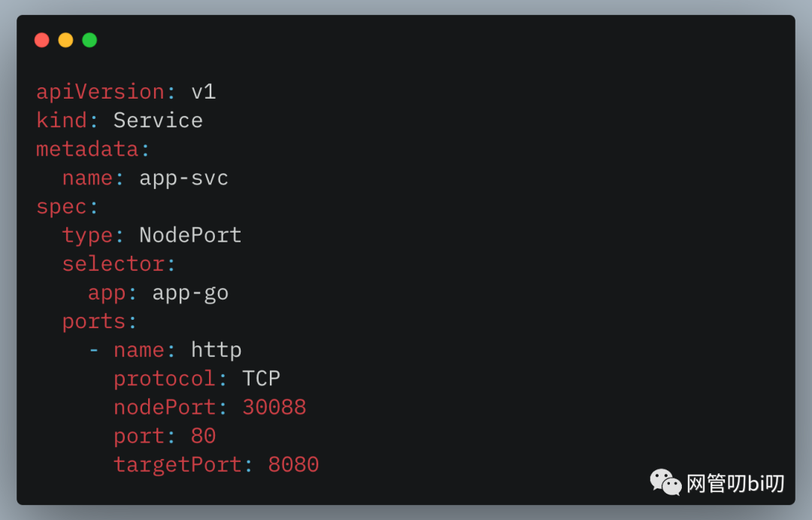
Task: Click the selector key line
Action: [x=119, y=264]
